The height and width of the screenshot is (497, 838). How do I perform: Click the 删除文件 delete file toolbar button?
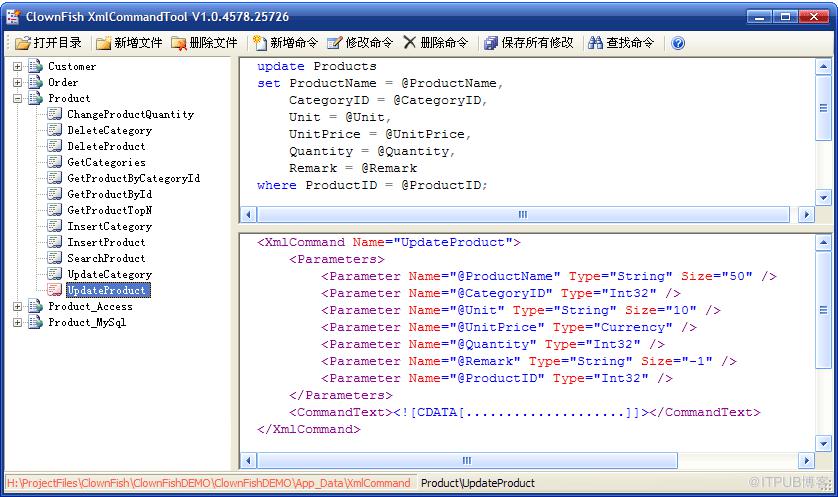click(204, 43)
